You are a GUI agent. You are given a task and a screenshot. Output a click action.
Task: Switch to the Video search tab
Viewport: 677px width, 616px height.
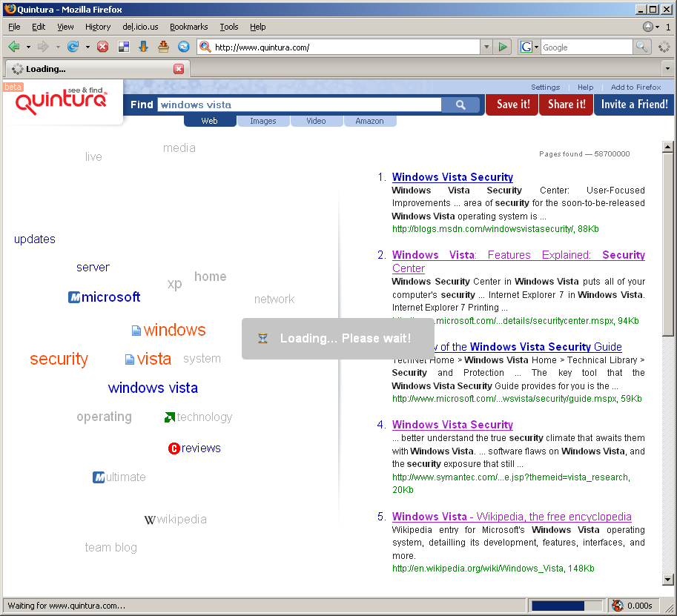[x=316, y=122]
